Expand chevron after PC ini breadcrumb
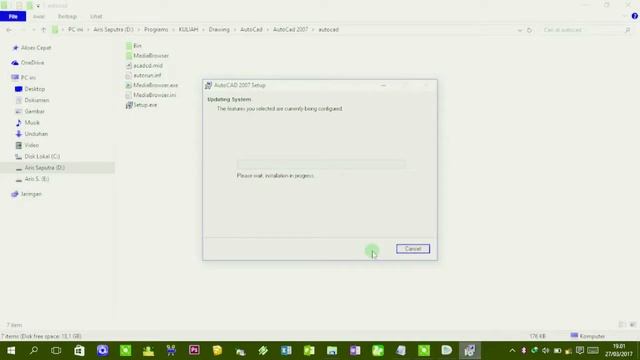 click(88, 30)
